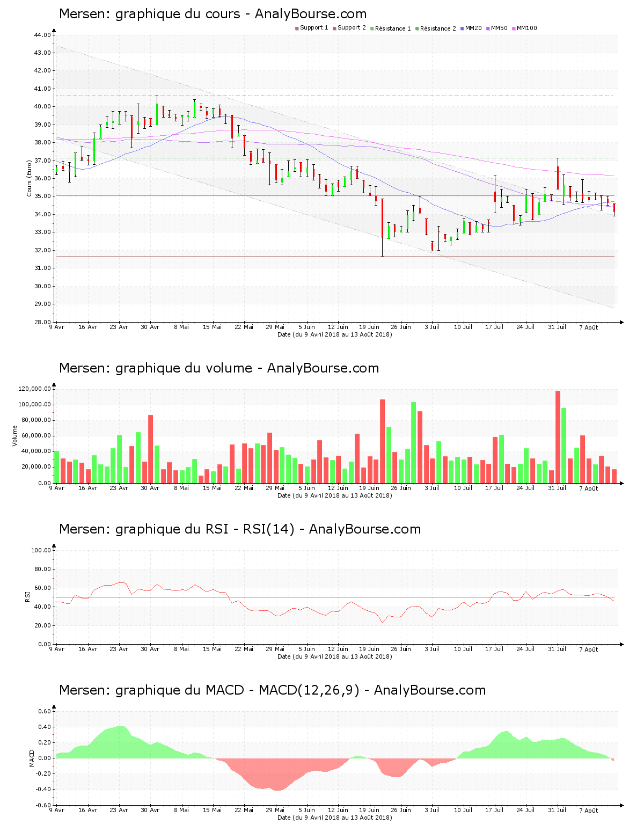Screen dimensions: 644x832
Task: Click the date range caption under RSI chart
Action: [334, 656]
